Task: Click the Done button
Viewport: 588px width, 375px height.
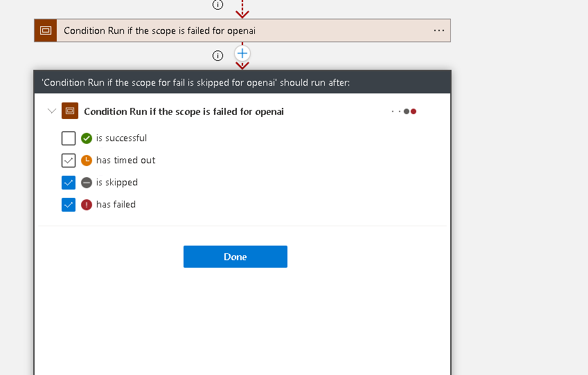Action: [x=235, y=257]
